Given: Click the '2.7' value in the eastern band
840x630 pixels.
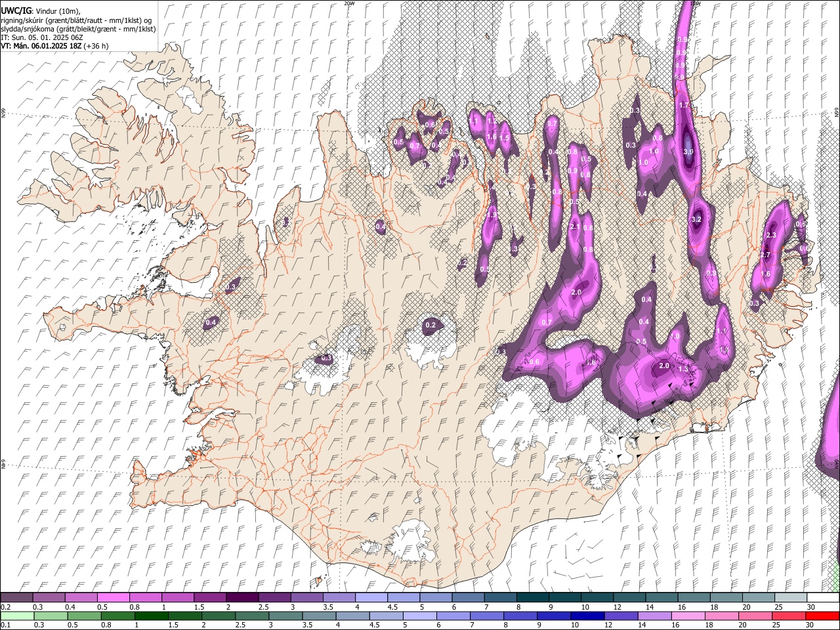Looking at the screenshot, I should pyautogui.click(x=765, y=255).
